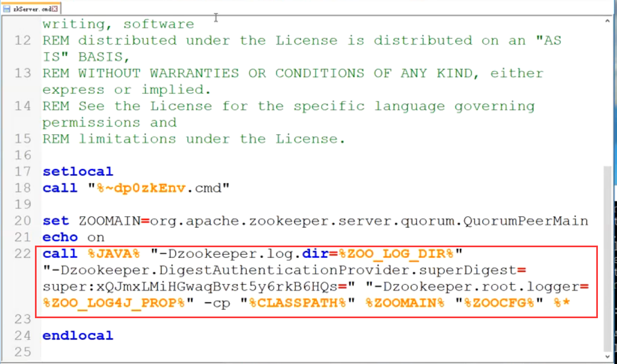The width and height of the screenshot is (617, 364).
Task: Select line number 12 in the margin
Action: pos(22,40)
